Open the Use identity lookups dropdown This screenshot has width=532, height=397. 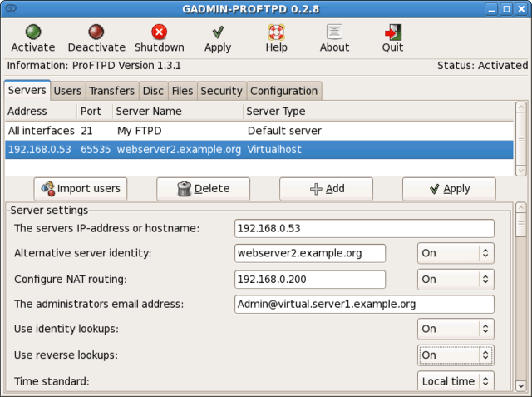[x=456, y=329]
